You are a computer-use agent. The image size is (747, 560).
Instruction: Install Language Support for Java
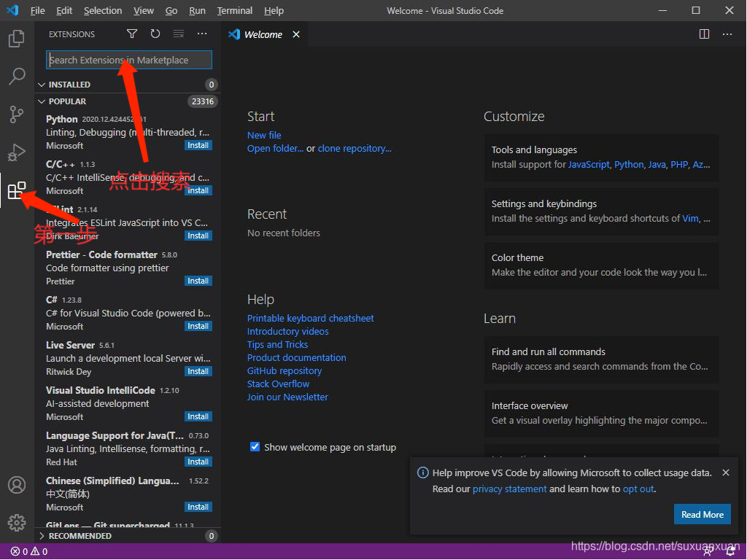click(198, 462)
